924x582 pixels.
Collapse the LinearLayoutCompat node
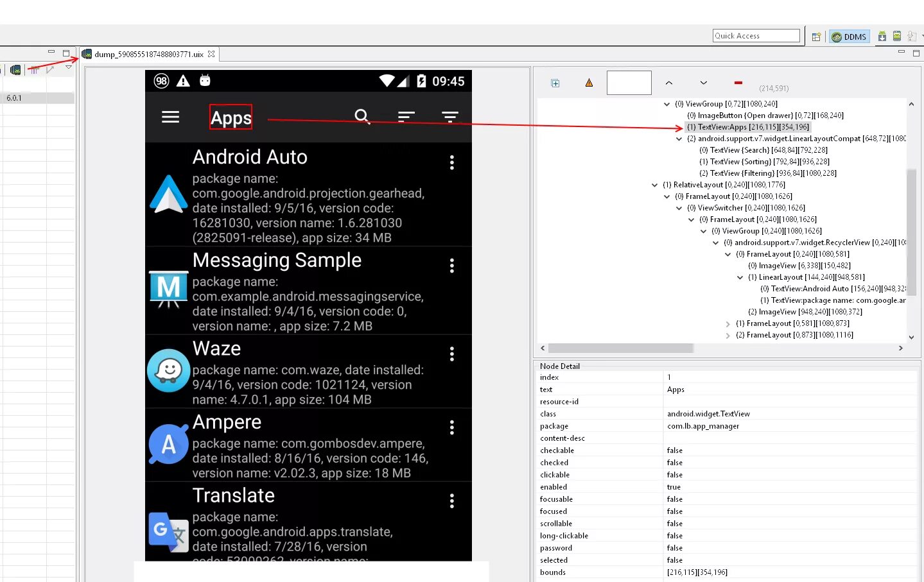pos(679,139)
